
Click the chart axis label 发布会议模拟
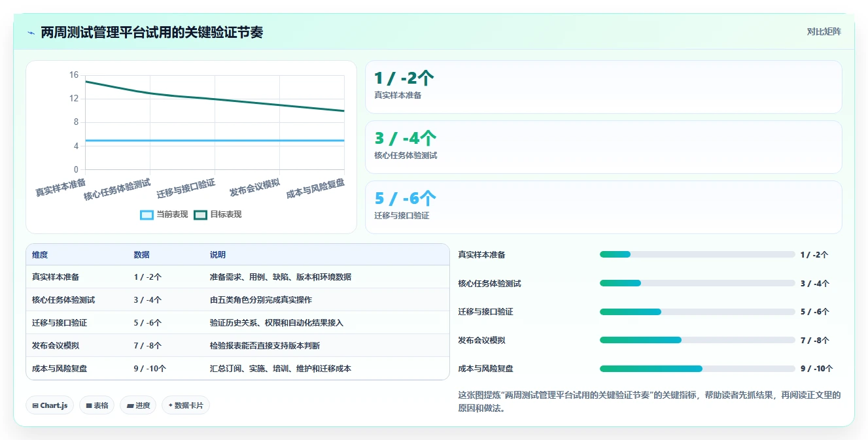pyautogui.click(x=255, y=187)
